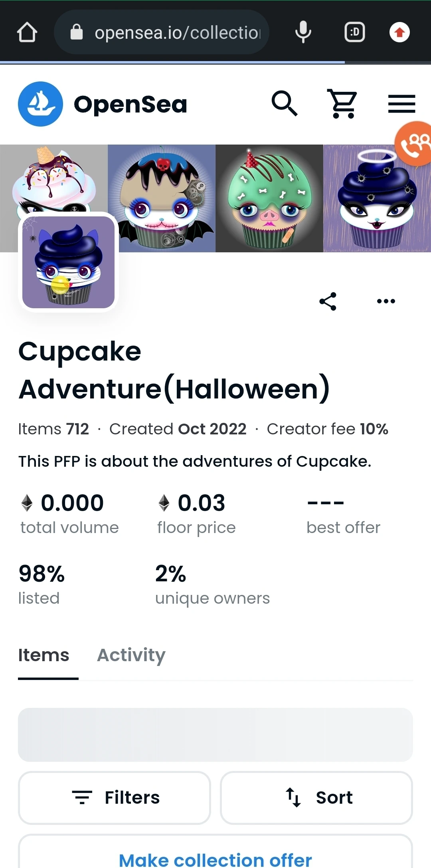
Task: Open the shopping cart
Action: click(x=342, y=104)
